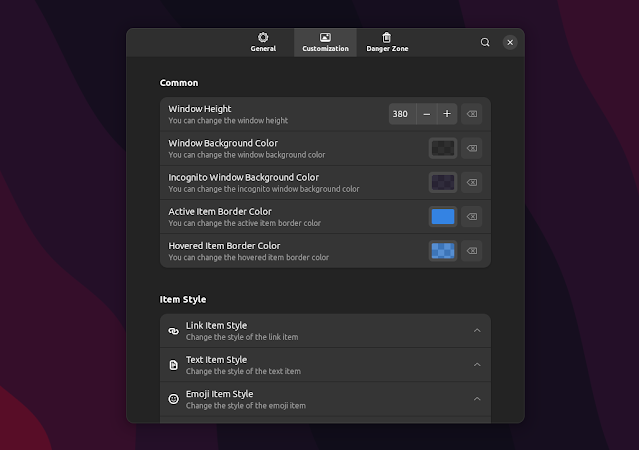Expand the Link Item Style row
This screenshot has height=450, width=639.
[477, 331]
